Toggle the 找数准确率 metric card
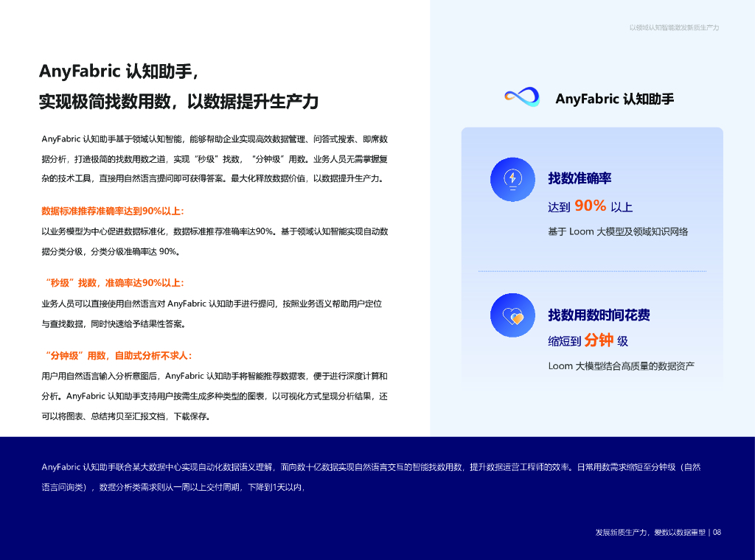This screenshot has height=560, width=755. click(590, 199)
